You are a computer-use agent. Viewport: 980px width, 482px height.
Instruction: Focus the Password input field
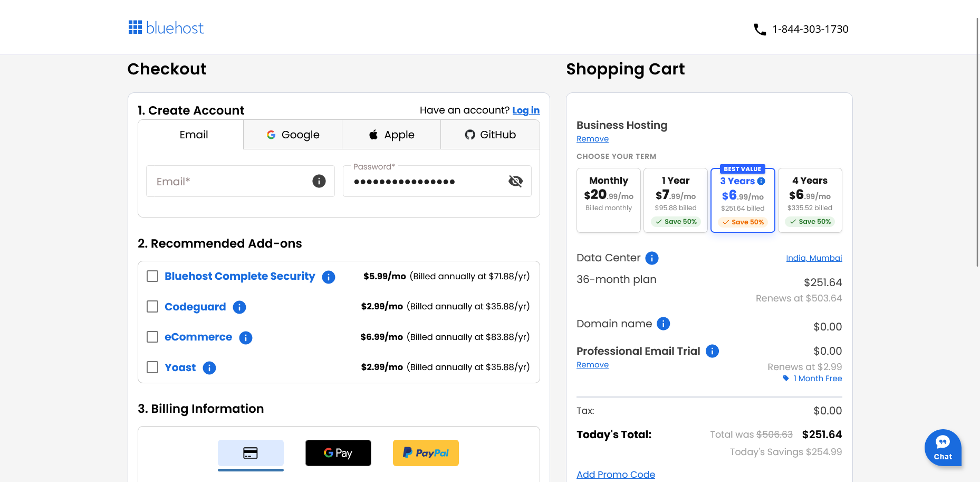(437, 181)
